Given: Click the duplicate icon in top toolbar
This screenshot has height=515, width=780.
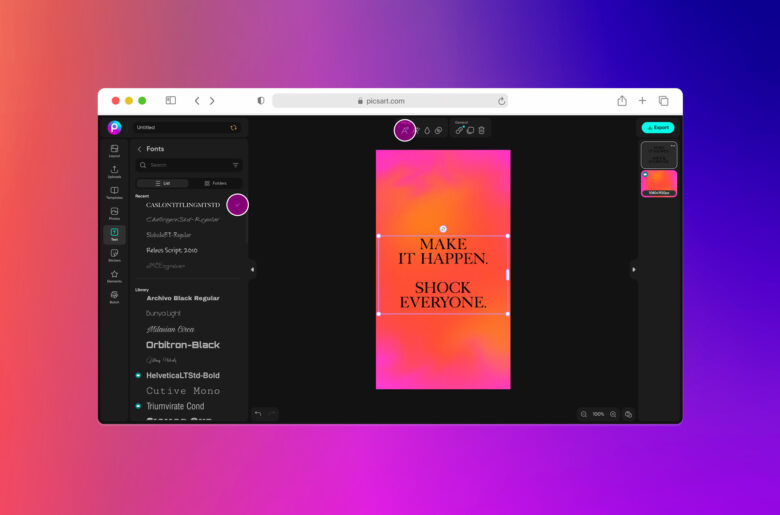Looking at the screenshot, I should 470,130.
